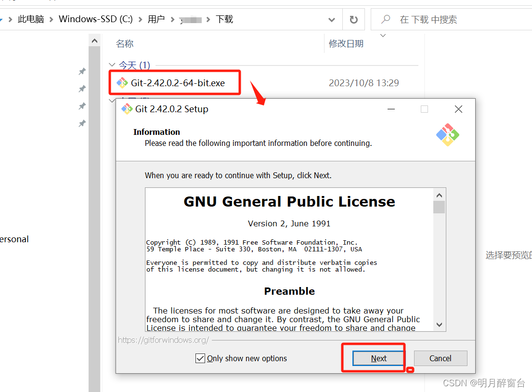Expand the column options chevron above 修改日期
Screen dimensions: 532x392
[383, 36]
